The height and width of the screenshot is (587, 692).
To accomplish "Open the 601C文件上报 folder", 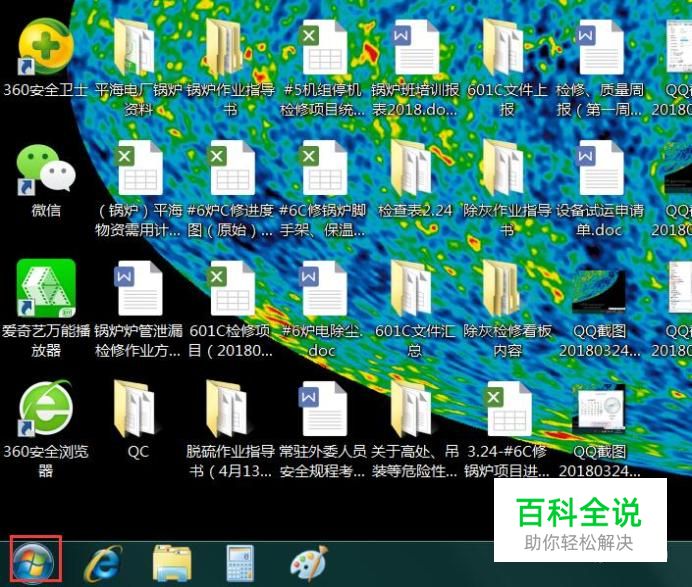I will pyautogui.click(x=503, y=48).
